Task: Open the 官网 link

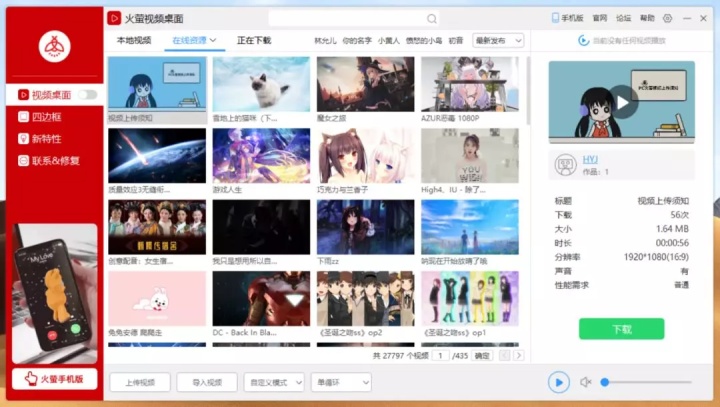Action: tap(600, 18)
